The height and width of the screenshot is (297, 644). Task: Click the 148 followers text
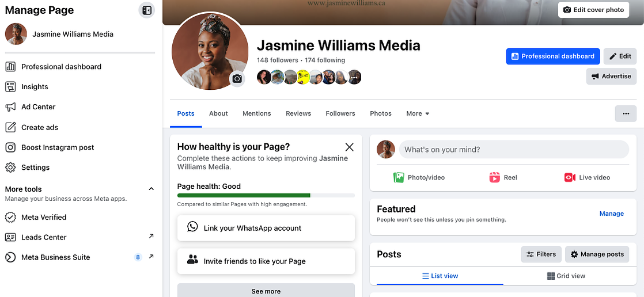277,60
